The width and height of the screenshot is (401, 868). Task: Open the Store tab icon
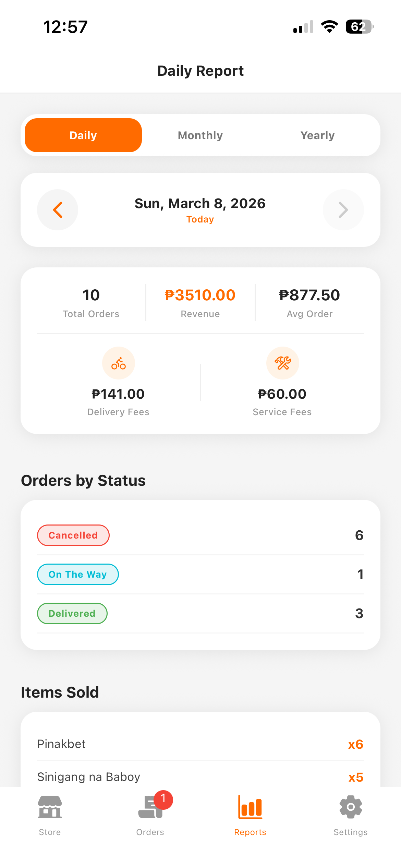[x=50, y=808]
